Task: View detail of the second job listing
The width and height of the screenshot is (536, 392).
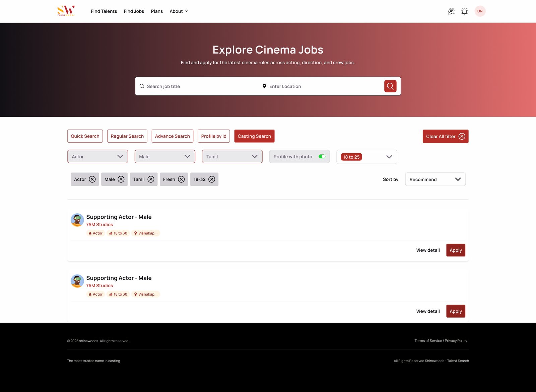Action: point(428,311)
